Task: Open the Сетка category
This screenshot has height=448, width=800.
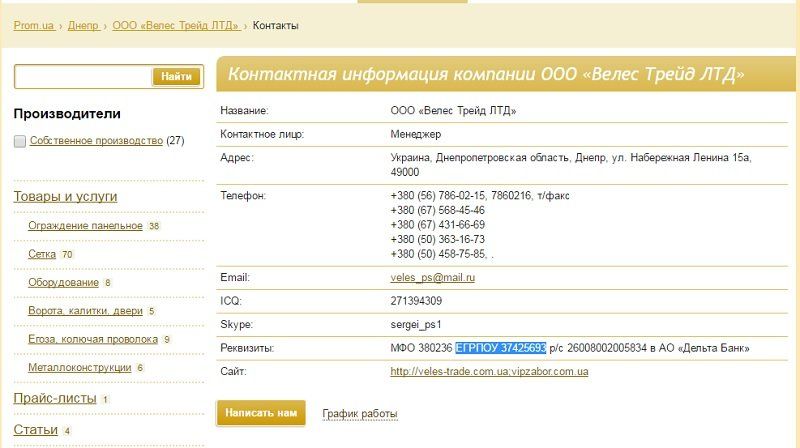Action: [42, 254]
